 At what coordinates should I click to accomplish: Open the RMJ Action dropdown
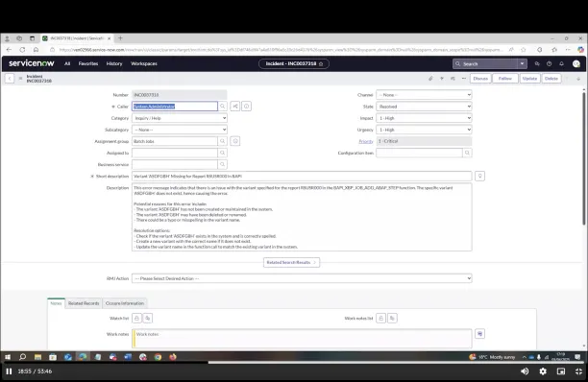tap(302, 278)
